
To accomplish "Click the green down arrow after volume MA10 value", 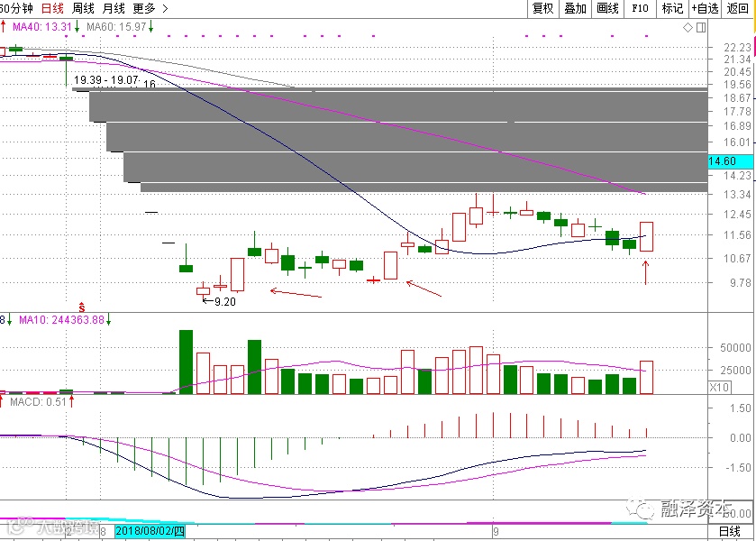I will [x=108, y=319].
